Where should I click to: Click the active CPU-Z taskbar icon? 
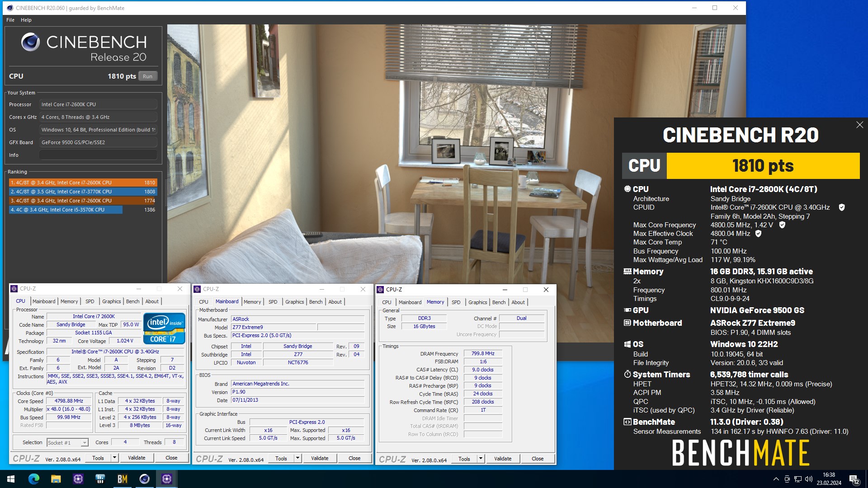pos(167,479)
